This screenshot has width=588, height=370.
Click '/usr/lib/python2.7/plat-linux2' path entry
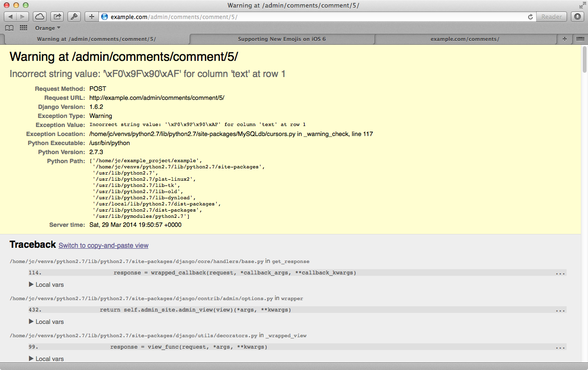click(145, 179)
